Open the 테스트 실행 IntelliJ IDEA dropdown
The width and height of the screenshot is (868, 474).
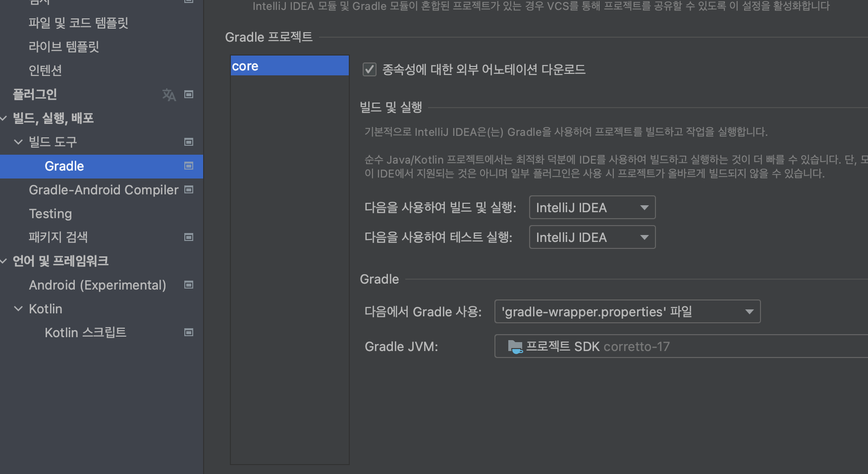tap(592, 237)
